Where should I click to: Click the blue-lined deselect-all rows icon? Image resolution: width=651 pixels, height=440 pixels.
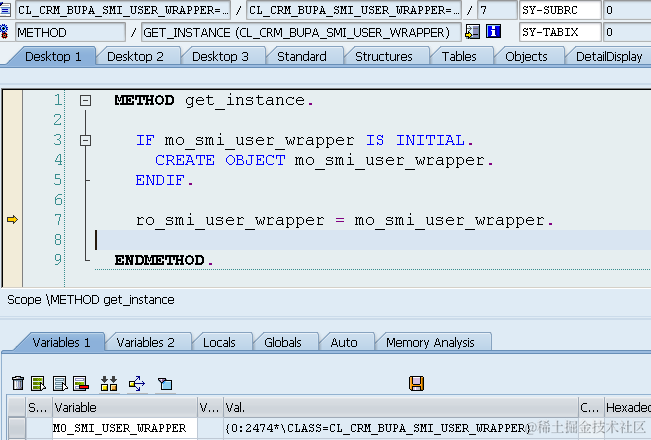click(60, 383)
